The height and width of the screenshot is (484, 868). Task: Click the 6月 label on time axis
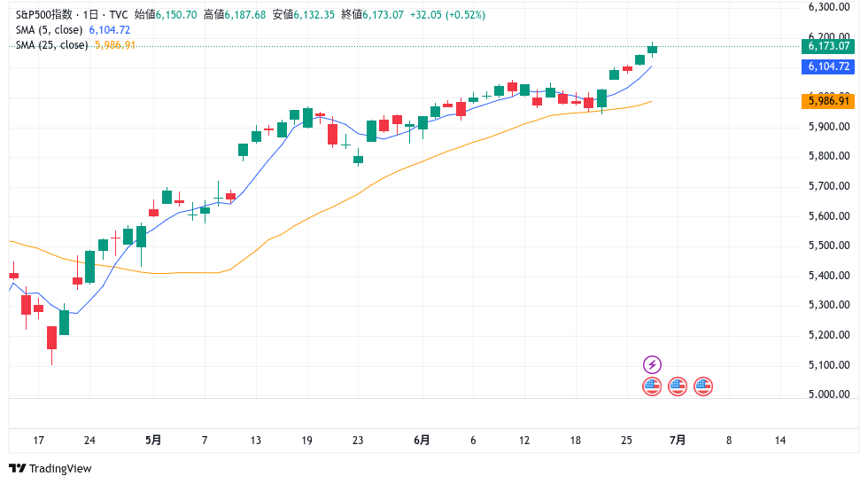422,441
